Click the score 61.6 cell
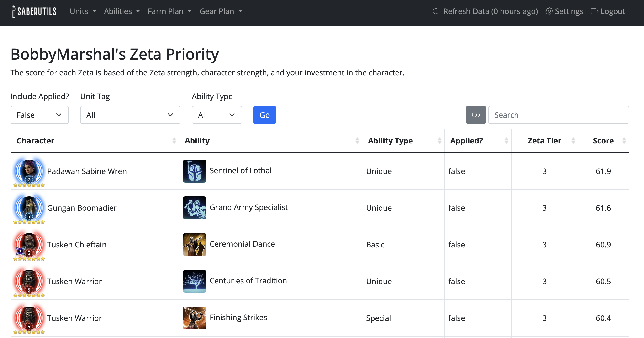This screenshot has height=338, width=644. tap(603, 208)
